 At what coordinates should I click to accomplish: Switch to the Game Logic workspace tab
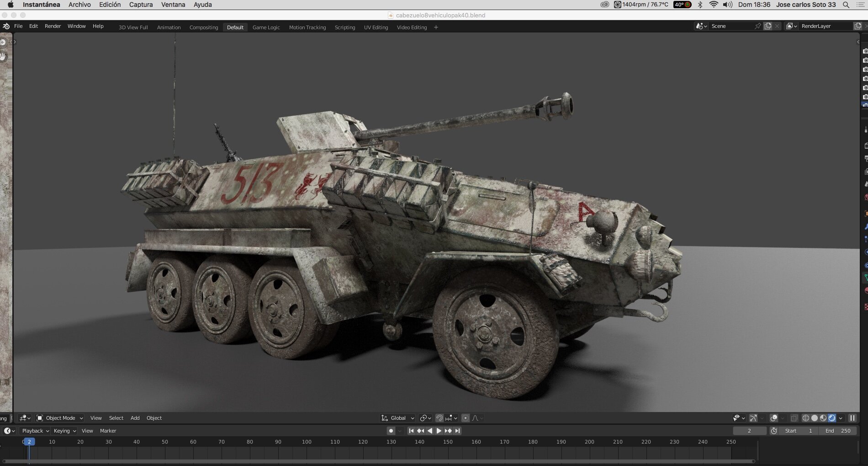(266, 27)
